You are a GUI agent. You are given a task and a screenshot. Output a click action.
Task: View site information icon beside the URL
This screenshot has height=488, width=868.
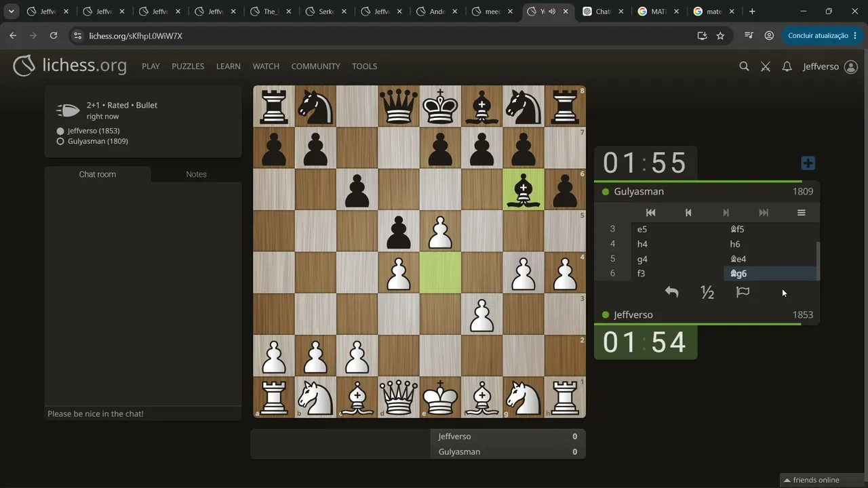click(77, 36)
